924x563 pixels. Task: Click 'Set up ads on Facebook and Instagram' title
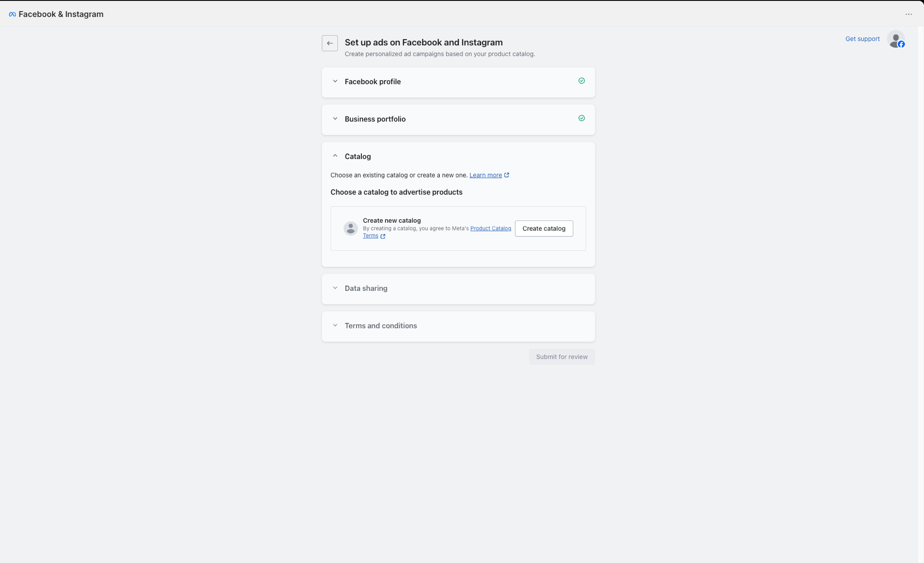click(x=423, y=43)
